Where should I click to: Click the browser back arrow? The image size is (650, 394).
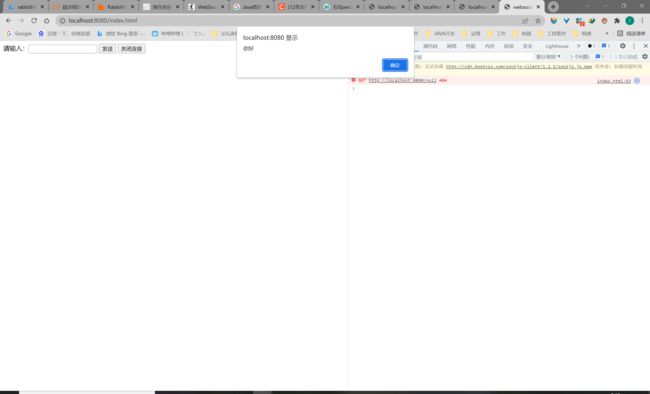(9, 20)
